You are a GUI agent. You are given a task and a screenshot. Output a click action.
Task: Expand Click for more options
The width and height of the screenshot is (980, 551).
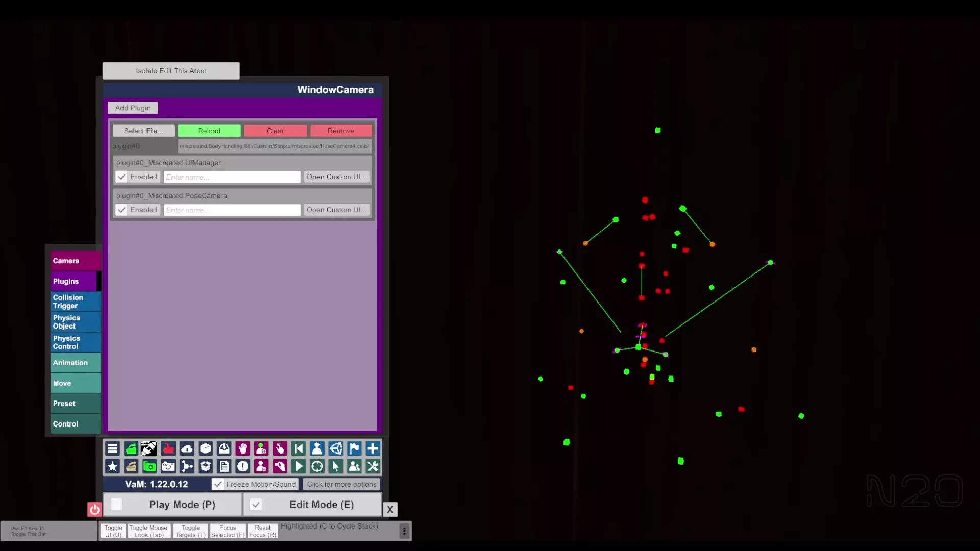click(x=341, y=484)
